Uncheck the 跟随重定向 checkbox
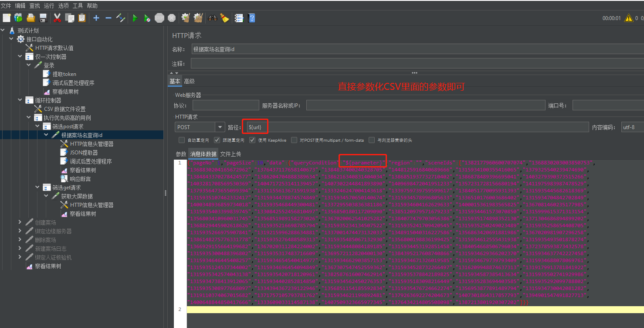The width and height of the screenshot is (644, 328). click(217, 140)
